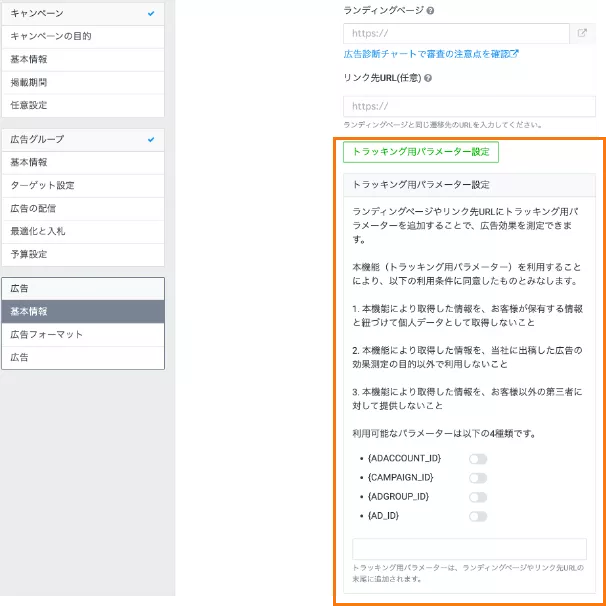Open the 広告 section header in sidebar

(81, 288)
